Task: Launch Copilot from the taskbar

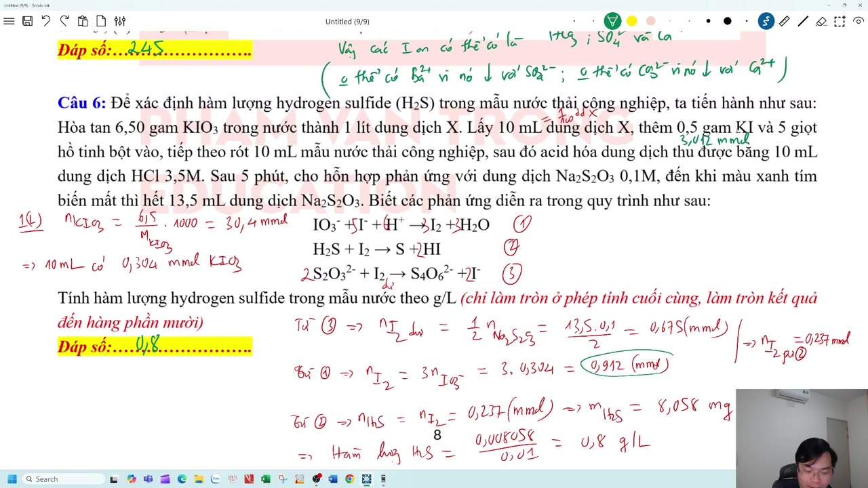Action: pos(131,479)
